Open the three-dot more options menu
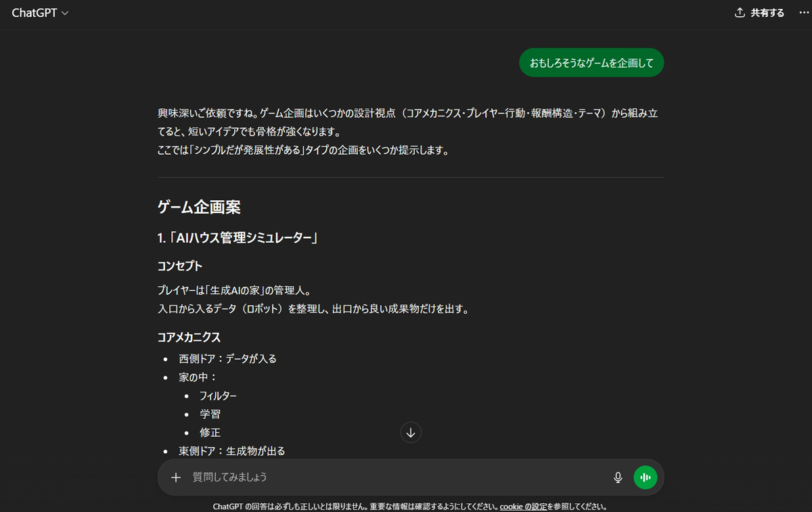The height and width of the screenshot is (512, 812). (x=804, y=13)
